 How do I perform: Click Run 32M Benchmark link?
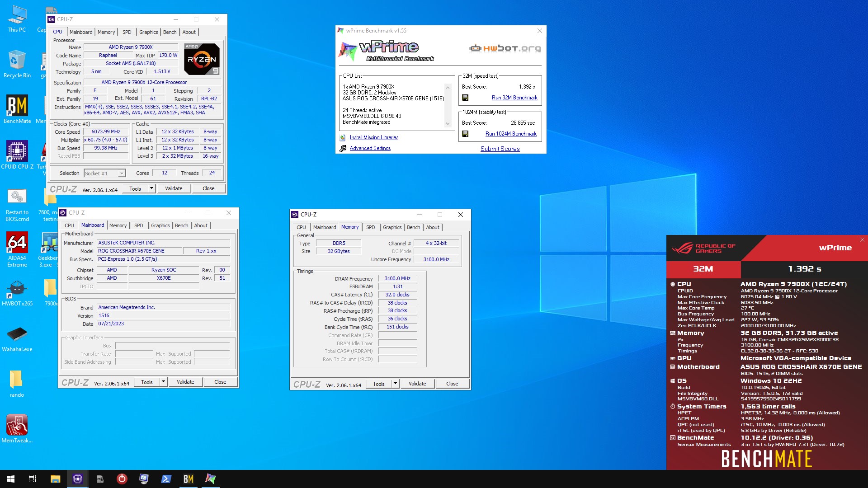pos(514,98)
